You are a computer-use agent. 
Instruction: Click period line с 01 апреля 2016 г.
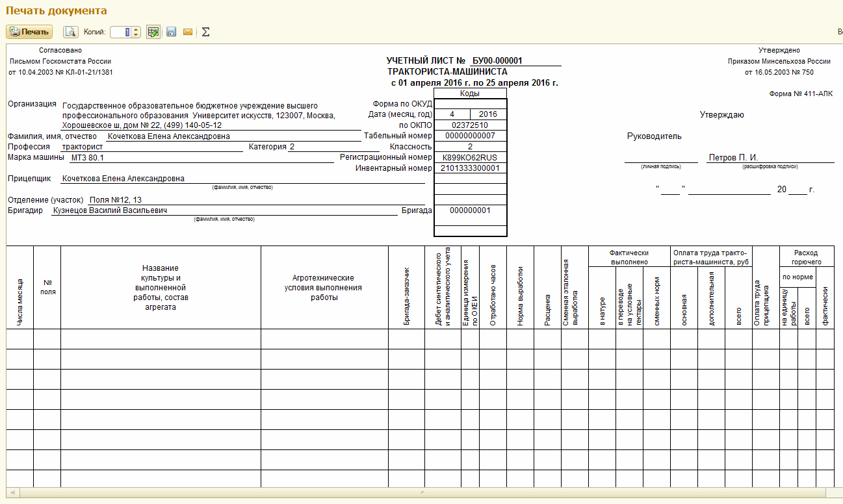tap(474, 83)
